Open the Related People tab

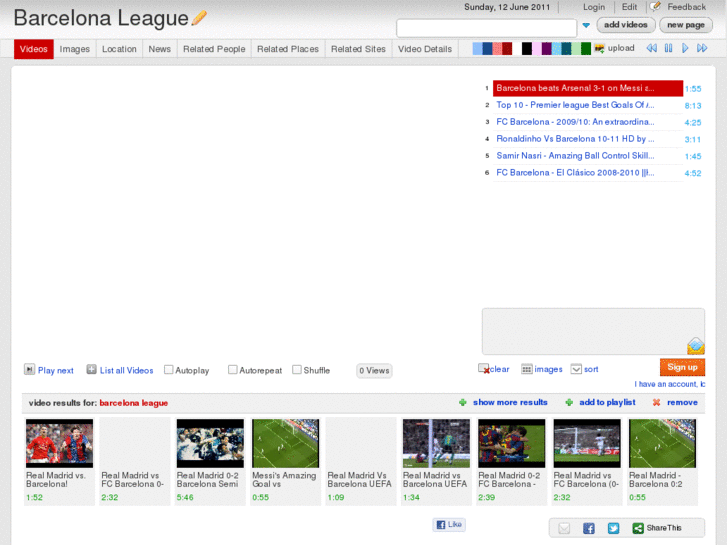pyautogui.click(x=214, y=49)
